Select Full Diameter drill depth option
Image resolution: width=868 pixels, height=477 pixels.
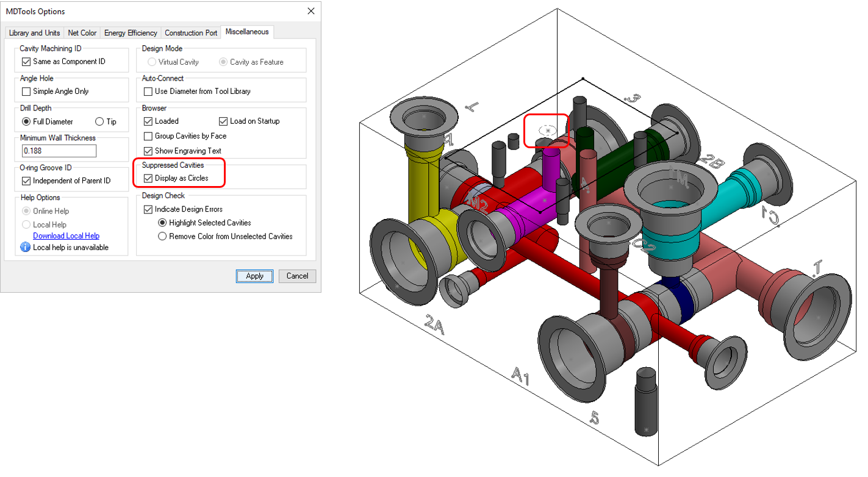(26, 121)
